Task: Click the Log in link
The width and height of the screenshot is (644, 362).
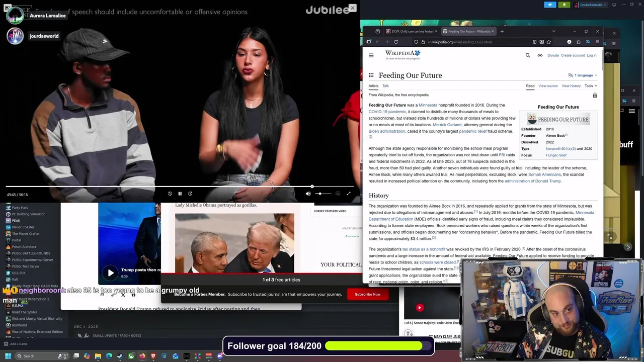Action: coord(591,55)
